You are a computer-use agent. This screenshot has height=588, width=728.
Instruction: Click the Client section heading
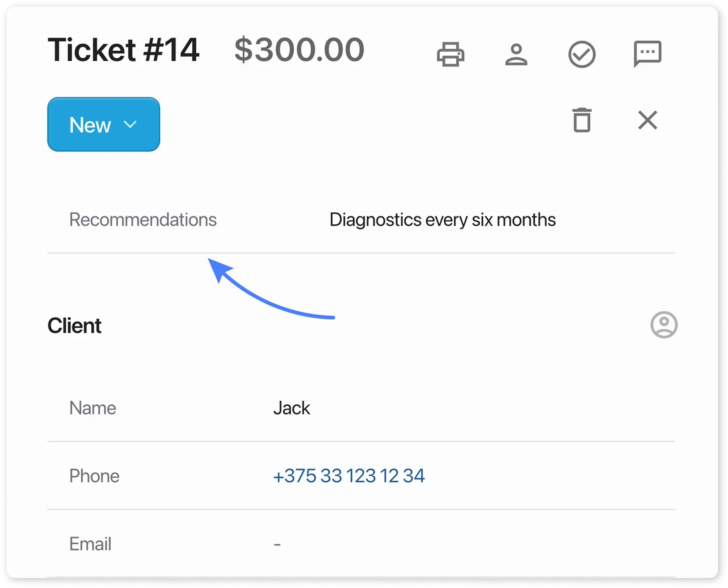point(74,325)
